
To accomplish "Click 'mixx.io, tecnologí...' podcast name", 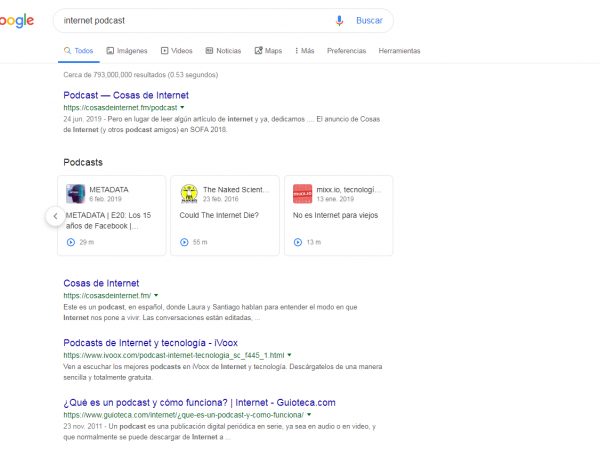I will (x=349, y=190).
